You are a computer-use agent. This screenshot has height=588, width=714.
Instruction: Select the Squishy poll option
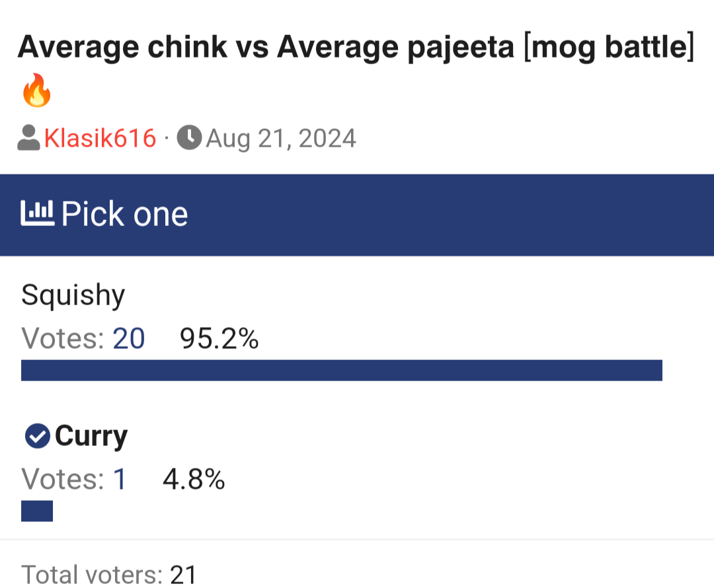(x=73, y=295)
